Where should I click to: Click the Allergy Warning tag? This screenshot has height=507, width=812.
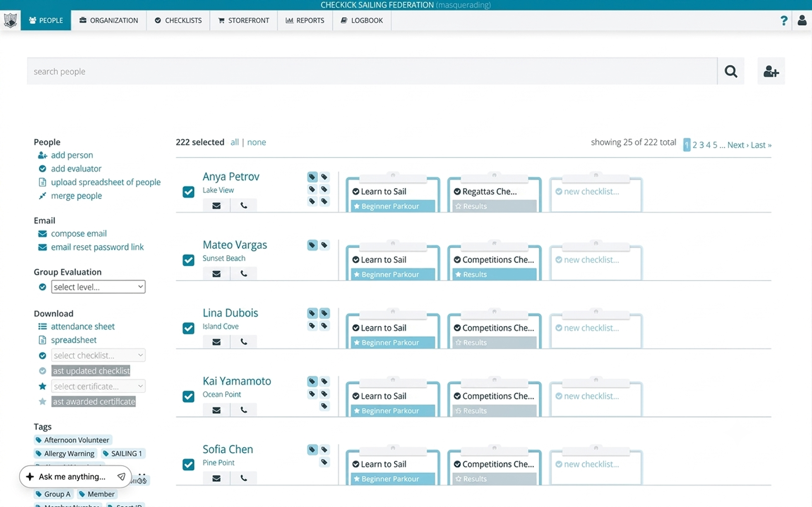click(65, 454)
